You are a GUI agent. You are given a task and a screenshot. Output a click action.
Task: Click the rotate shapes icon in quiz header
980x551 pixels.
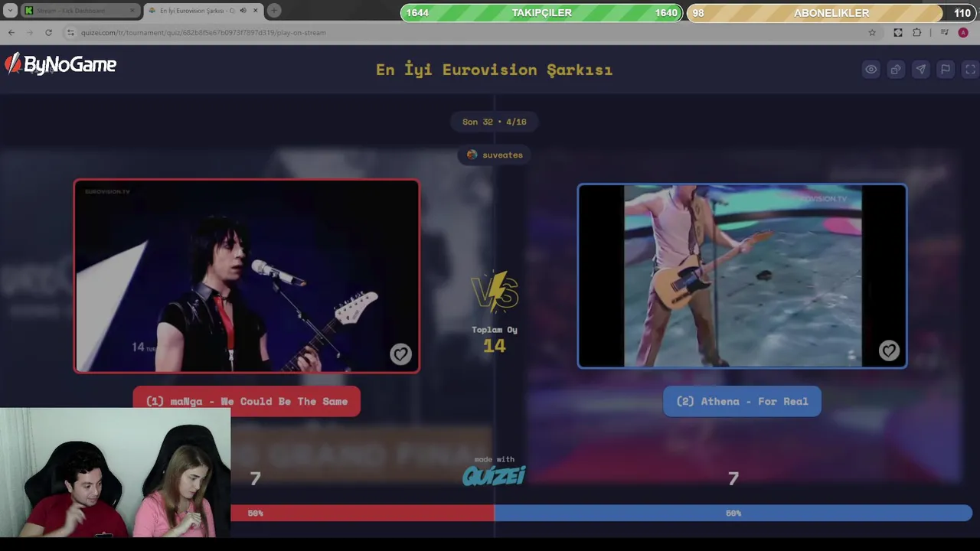pyautogui.click(x=896, y=70)
